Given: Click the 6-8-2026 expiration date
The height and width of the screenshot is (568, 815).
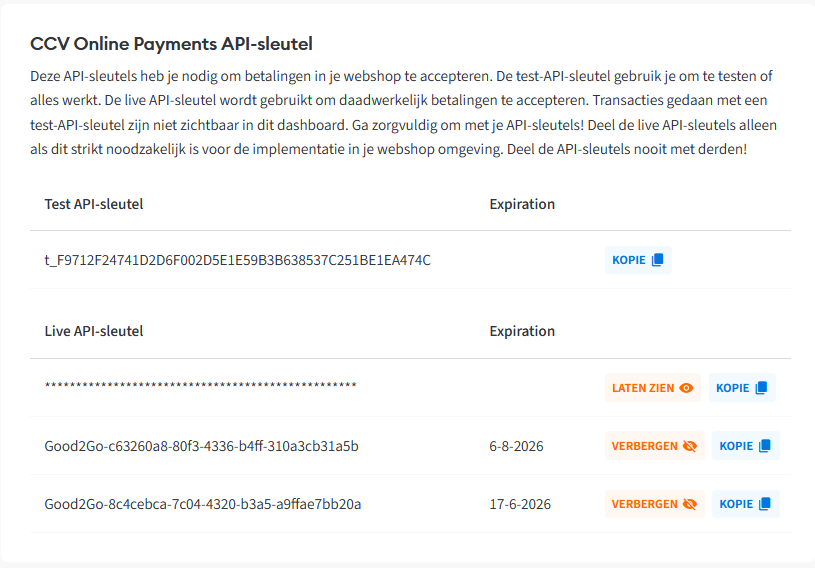Looking at the screenshot, I should [x=516, y=446].
